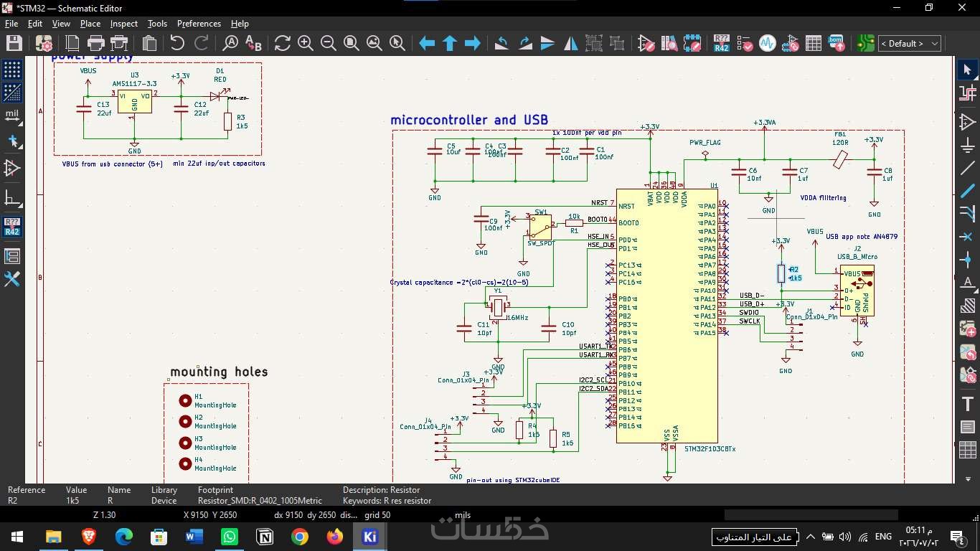Click the Print icon in the toolbar
Screen dimensions: 980x551
click(96, 43)
